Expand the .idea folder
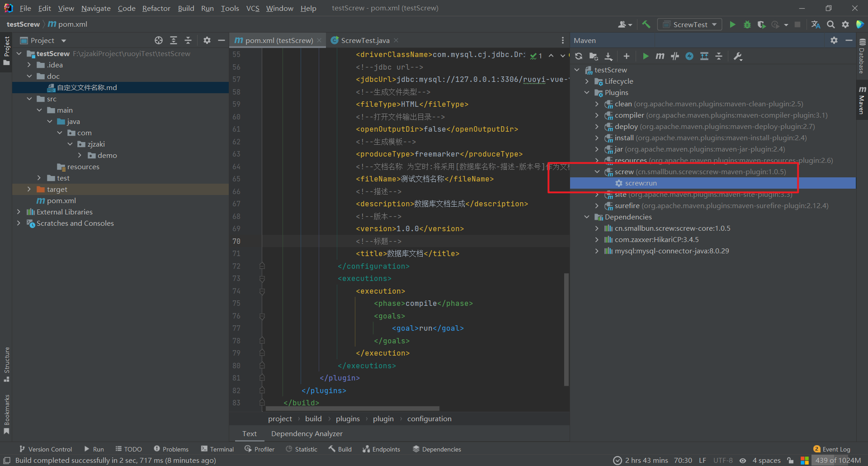 pos(29,65)
